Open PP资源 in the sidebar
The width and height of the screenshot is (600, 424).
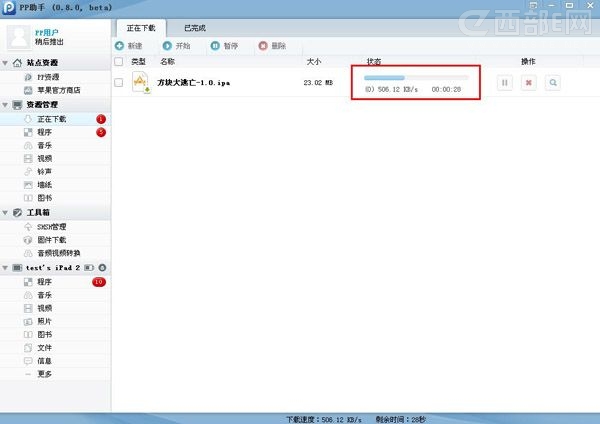tap(48, 77)
